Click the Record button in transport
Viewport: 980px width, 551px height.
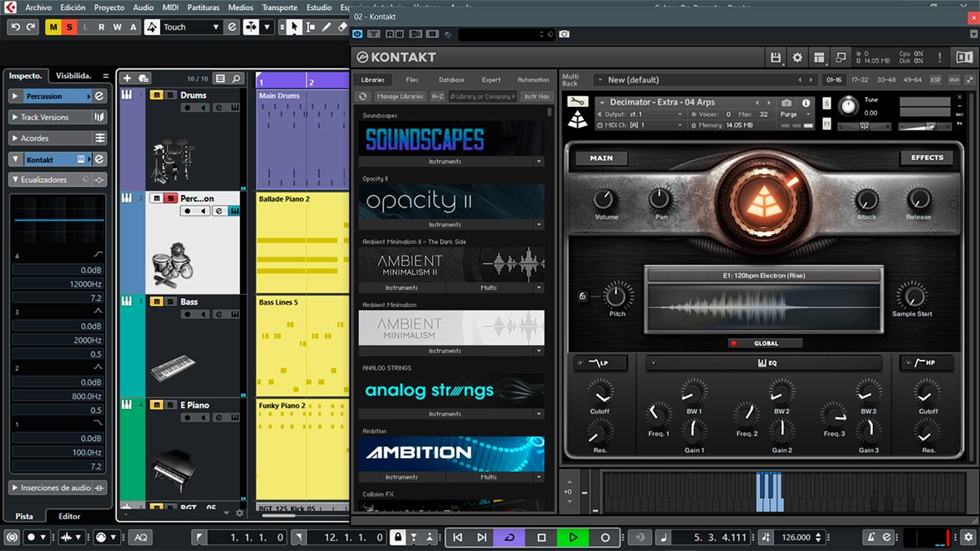click(605, 537)
